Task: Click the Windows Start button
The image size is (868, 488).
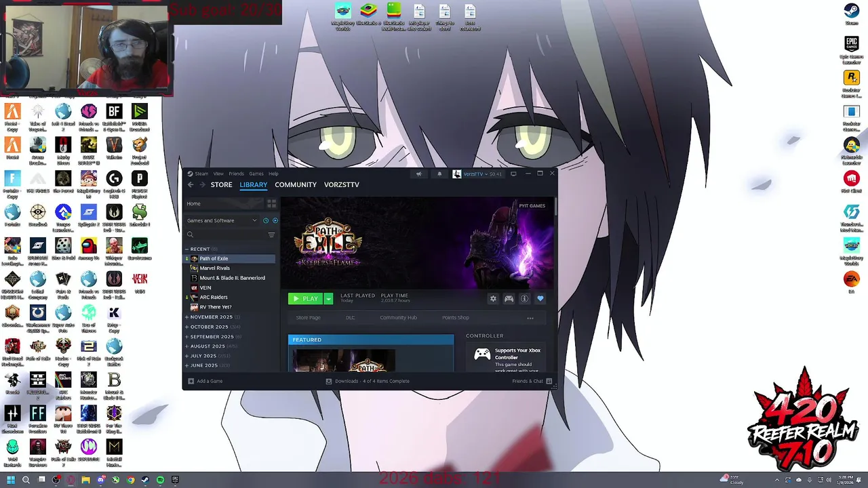Action: 10,480
